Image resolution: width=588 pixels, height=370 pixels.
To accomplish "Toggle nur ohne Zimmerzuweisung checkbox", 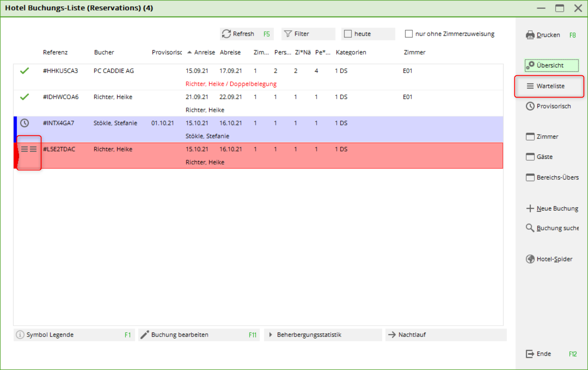I will click(x=409, y=34).
